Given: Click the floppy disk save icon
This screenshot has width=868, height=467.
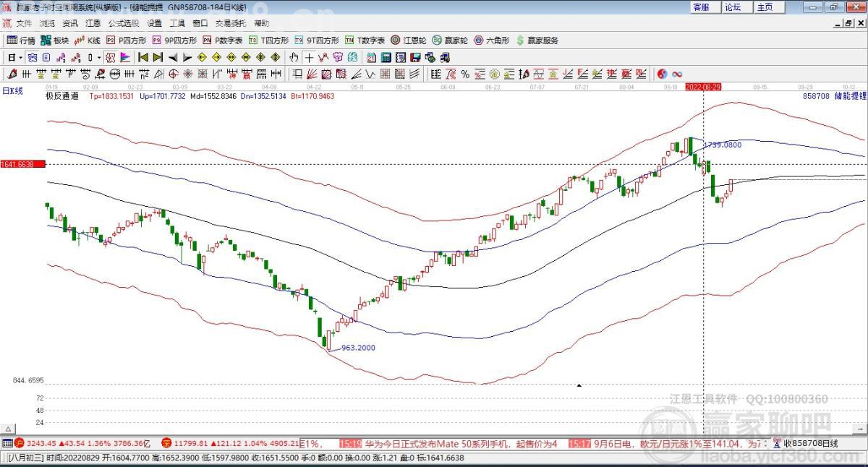Looking at the screenshot, I should pyautogui.click(x=414, y=57).
